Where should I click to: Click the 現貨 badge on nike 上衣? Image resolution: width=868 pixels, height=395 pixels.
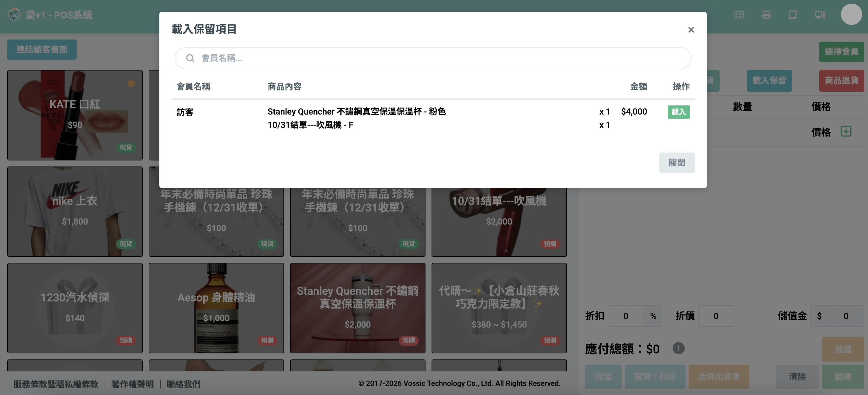pyautogui.click(x=126, y=244)
